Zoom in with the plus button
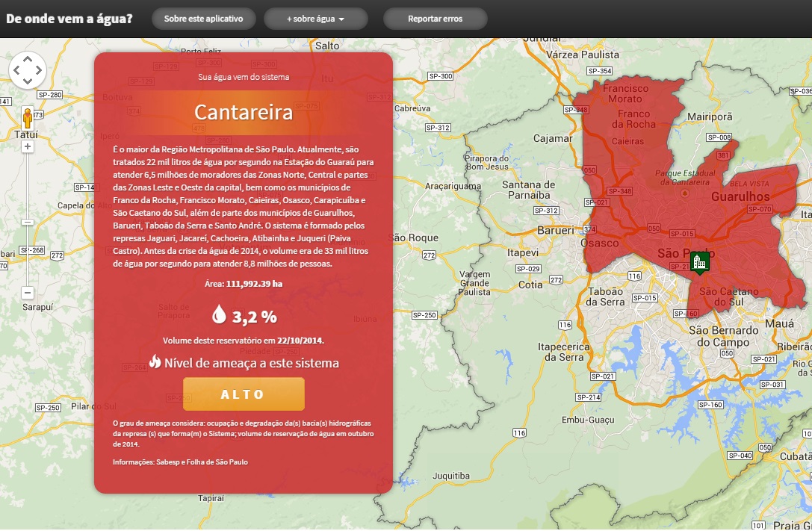The height and width of the screenshot is (531, 812). pos(28,146)
